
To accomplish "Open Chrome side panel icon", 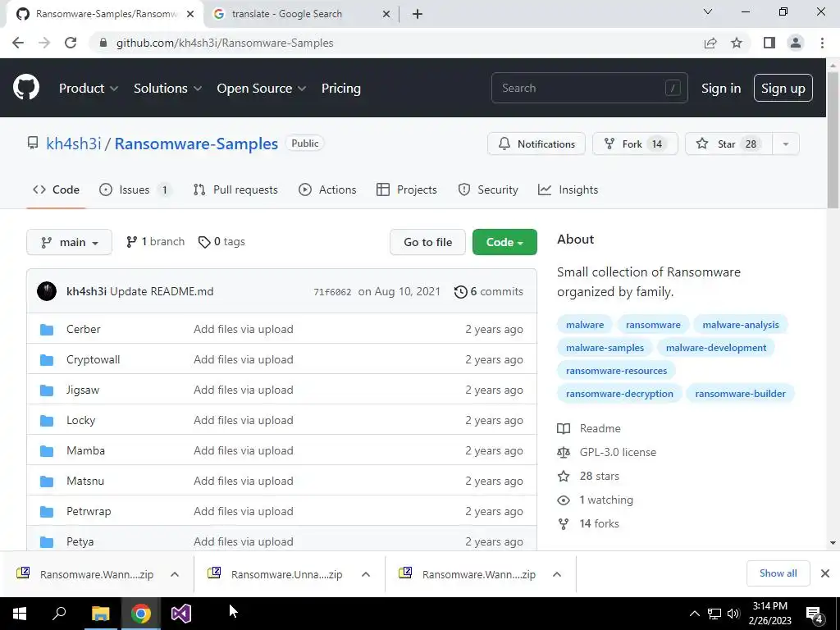I will (769, 43).
